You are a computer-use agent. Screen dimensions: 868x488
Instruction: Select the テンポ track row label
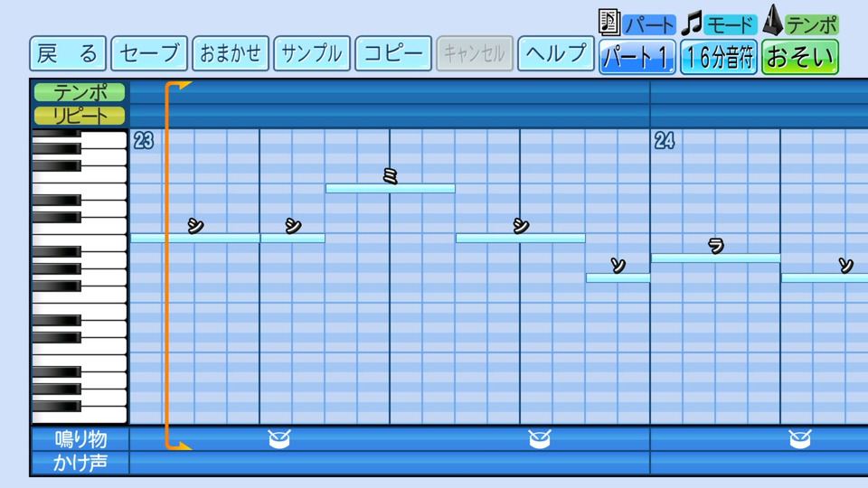click(x=80, y=92)
